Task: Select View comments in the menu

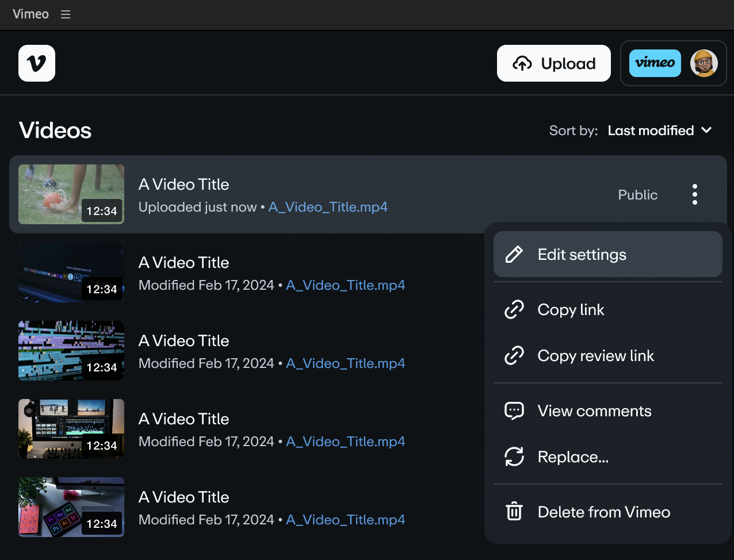Action: 594,411
